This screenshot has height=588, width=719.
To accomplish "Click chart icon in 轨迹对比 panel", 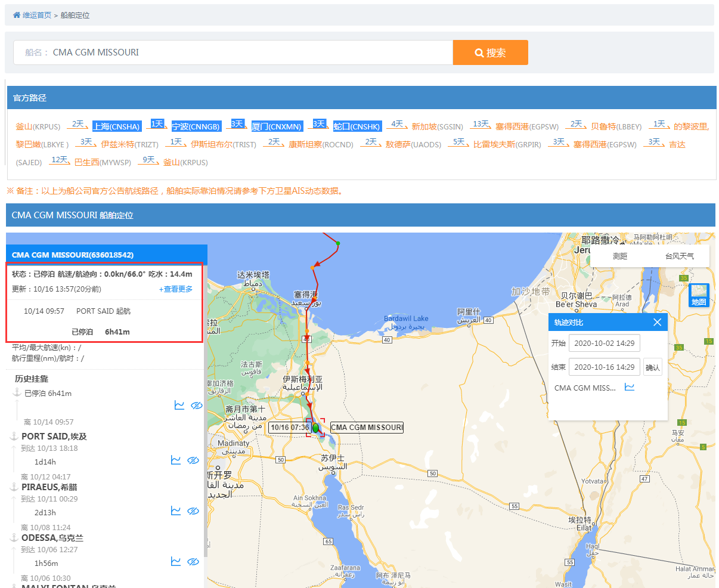I will (629, 387).
